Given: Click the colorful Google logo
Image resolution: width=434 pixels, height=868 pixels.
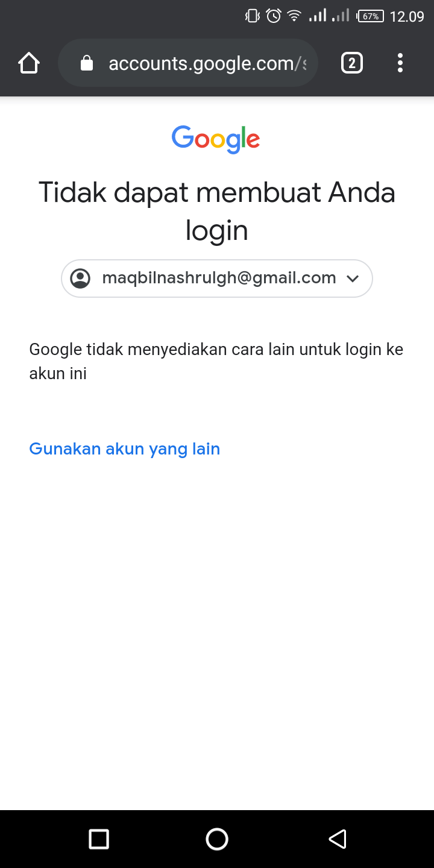Looking at the screenshot, I should click(216, 139).
